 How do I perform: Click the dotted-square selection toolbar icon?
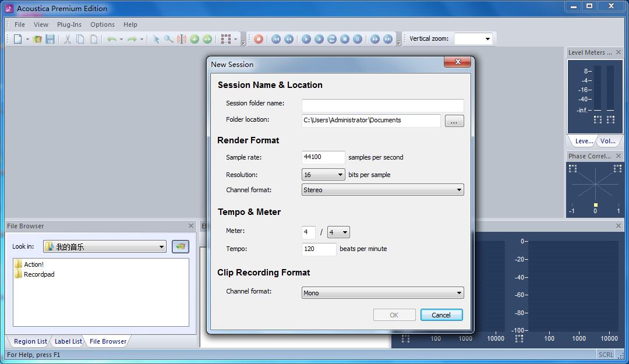point(226,39)
